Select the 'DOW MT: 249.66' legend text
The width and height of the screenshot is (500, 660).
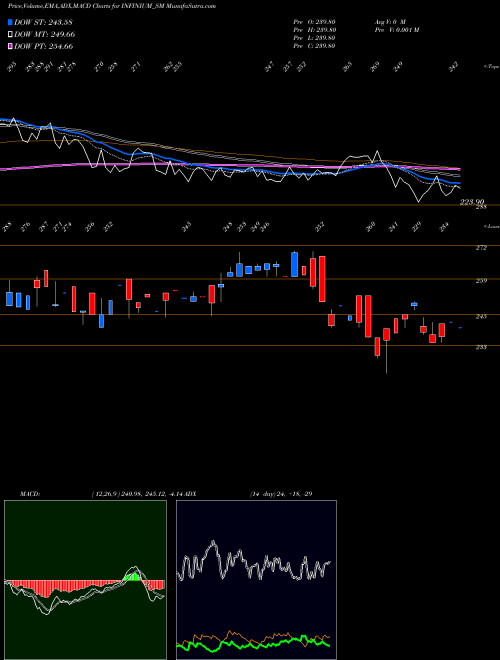45,34
